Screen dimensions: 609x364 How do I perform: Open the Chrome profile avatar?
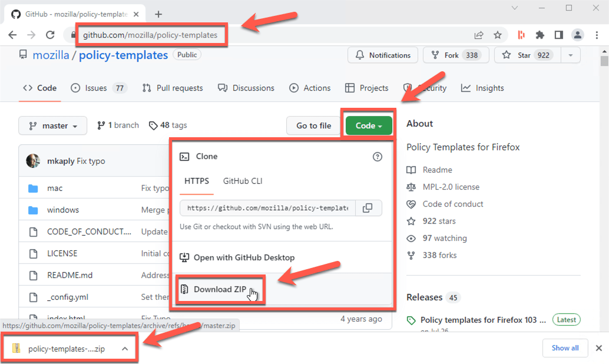tap(577, 35)
